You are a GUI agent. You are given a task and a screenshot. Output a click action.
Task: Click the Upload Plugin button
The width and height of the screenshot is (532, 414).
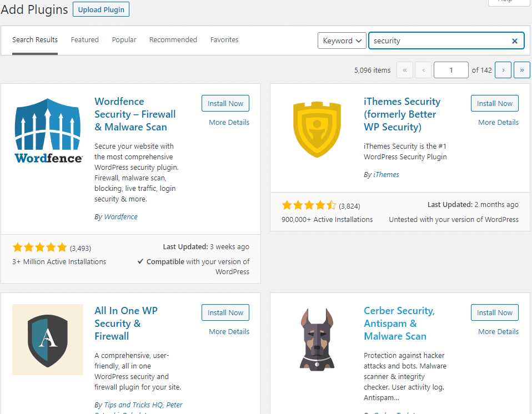pyautogui.click(x=101, y=10)
